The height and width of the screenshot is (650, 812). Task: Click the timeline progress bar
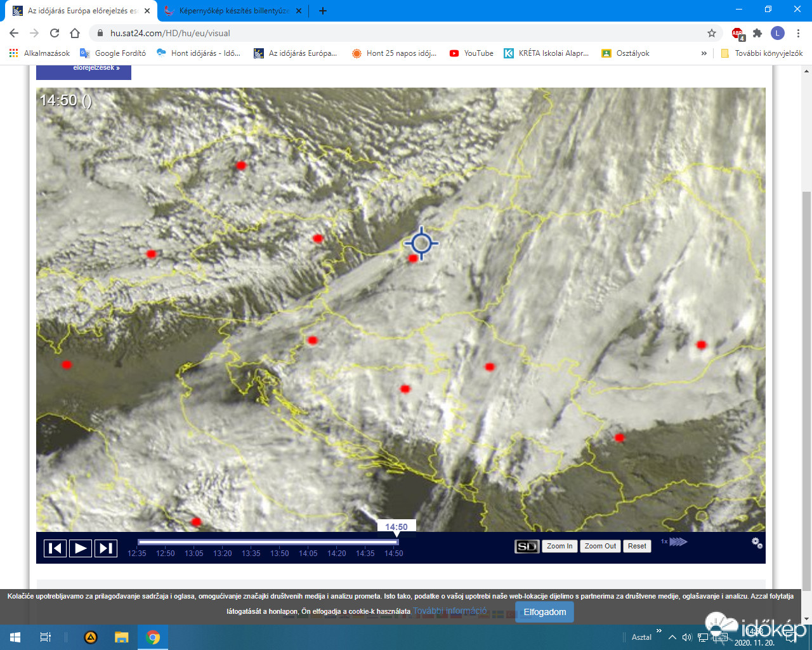[x=268, y=542]
